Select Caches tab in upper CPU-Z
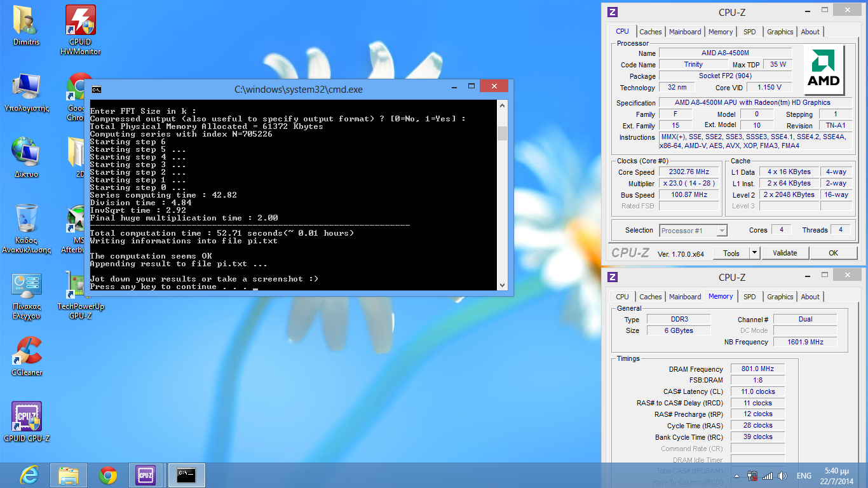The width and height of the screenshot is (868, 488). point(650,32)
